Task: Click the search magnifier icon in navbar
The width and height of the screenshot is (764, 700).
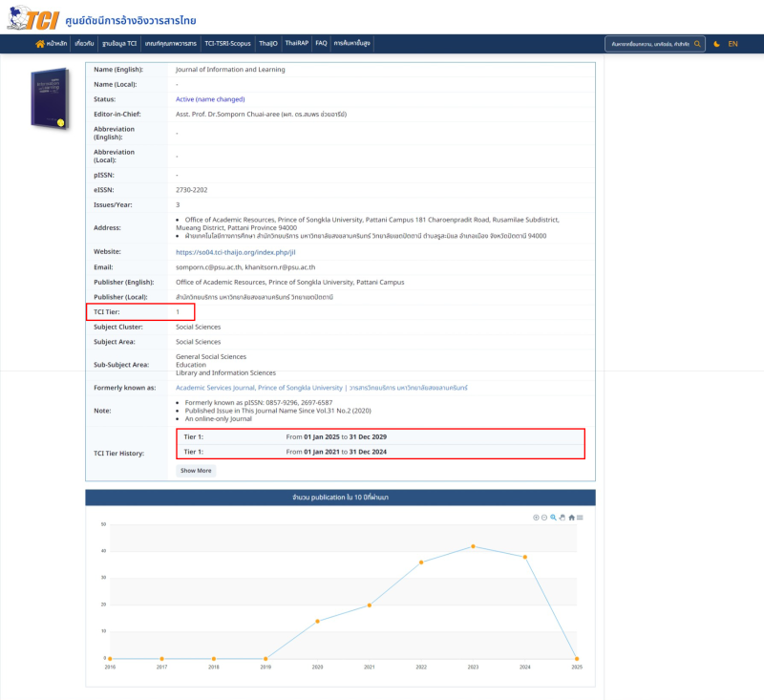Action: pyautogui.click(x=697, y=44)
